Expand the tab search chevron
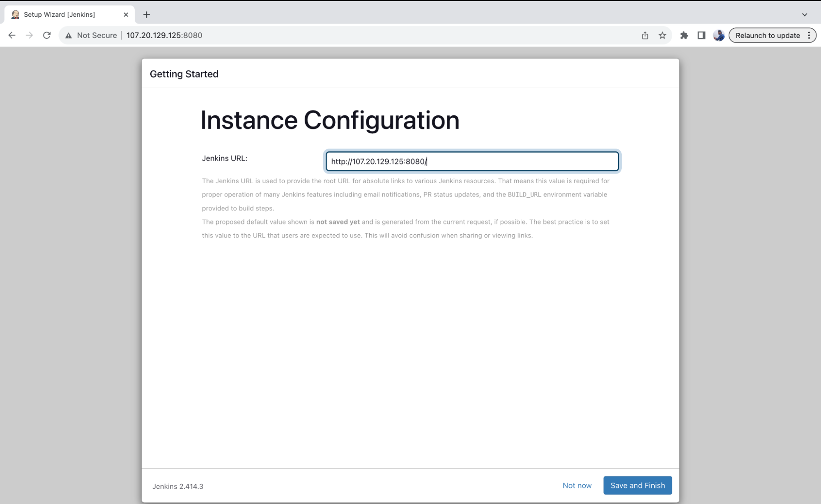The width and height of the screenshot is (821, 504). point(804,15)
